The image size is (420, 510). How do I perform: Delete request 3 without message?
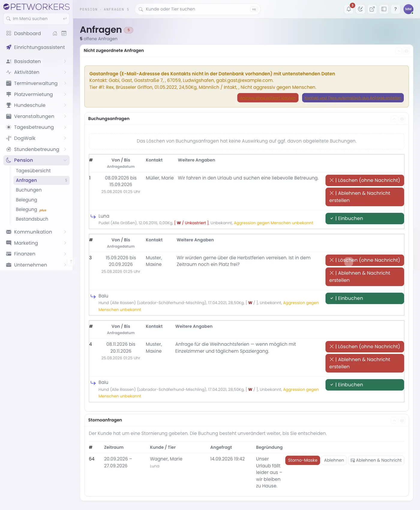pyautogui.click(x=365, y=260)
